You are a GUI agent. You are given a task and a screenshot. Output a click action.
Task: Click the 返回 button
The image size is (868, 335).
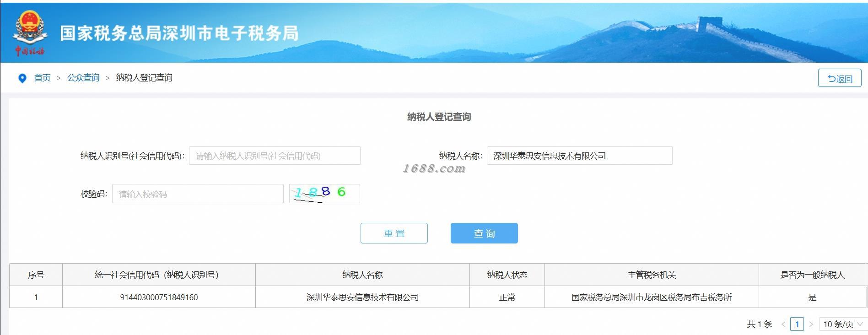(x=840, y=78)
